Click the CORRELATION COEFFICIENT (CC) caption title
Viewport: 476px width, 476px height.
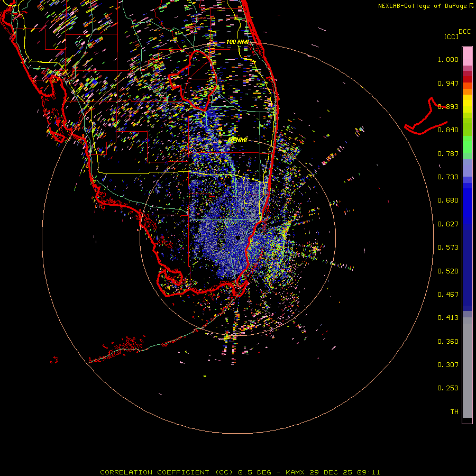coord(167,472)
